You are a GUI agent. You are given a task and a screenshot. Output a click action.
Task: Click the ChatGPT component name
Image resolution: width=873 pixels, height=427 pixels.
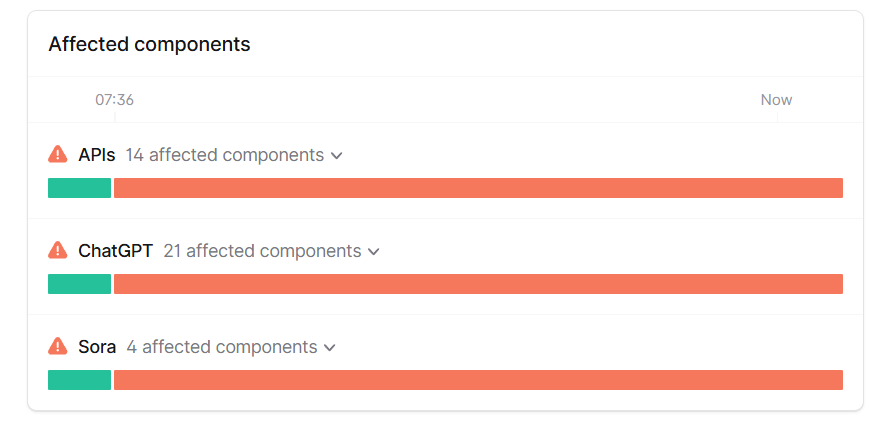(x=116, y=251)
